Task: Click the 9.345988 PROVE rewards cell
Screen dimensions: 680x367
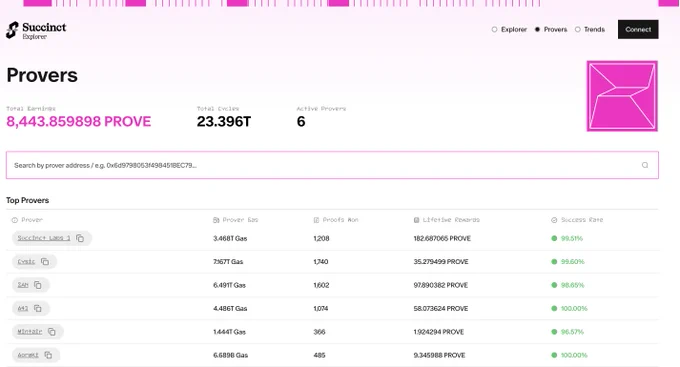Action: (439, 355)
